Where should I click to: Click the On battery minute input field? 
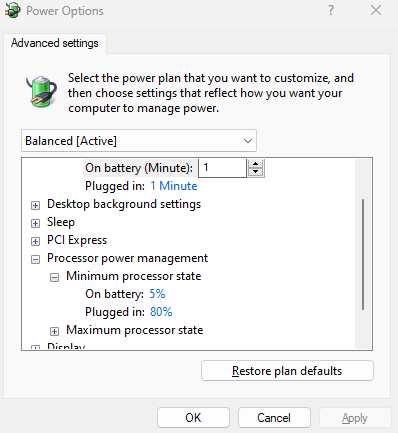(222, 168)
